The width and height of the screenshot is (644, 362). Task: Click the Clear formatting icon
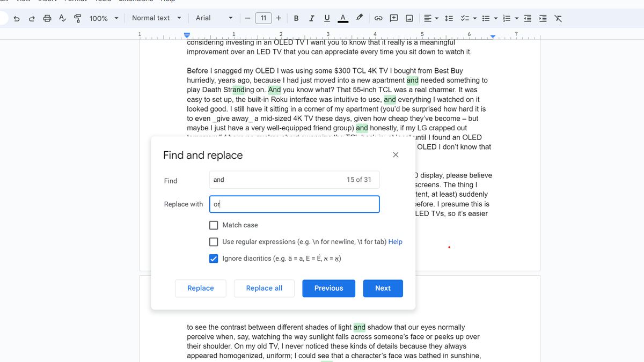(558, 18)
